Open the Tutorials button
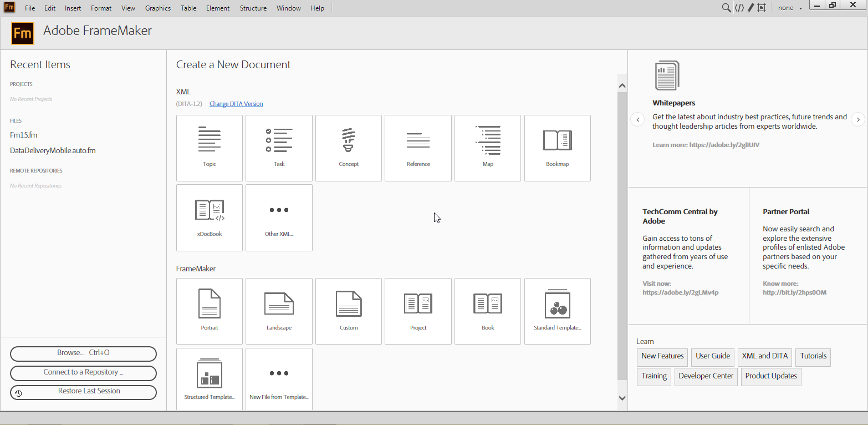 tap(813, 357)
